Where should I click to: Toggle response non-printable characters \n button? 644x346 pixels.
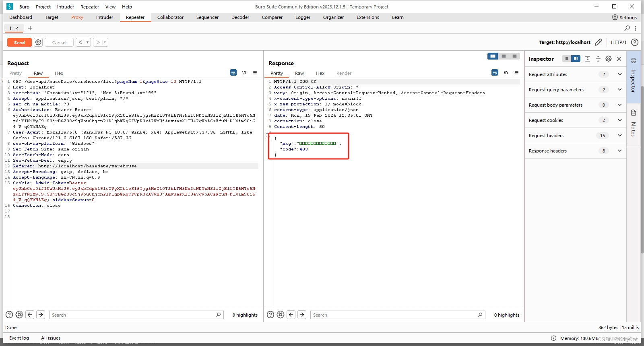pyautogui.click(x=506, y=72)
